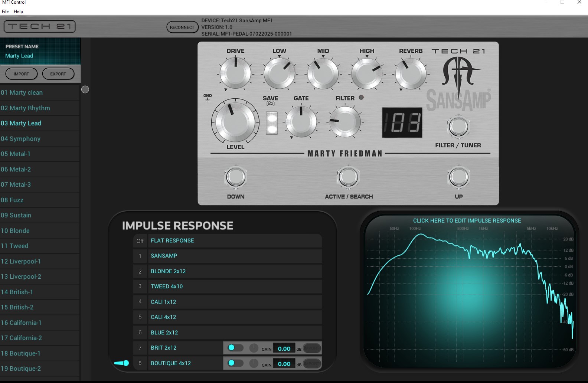This screenshot has height=383, width=588.
Task: Select preset 15 British-2
Action: (40, 307)
